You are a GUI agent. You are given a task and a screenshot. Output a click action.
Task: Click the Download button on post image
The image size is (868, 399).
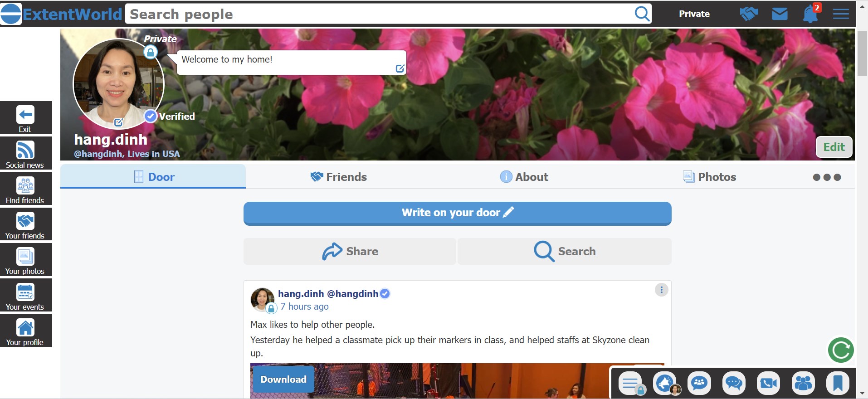(283, 379)
